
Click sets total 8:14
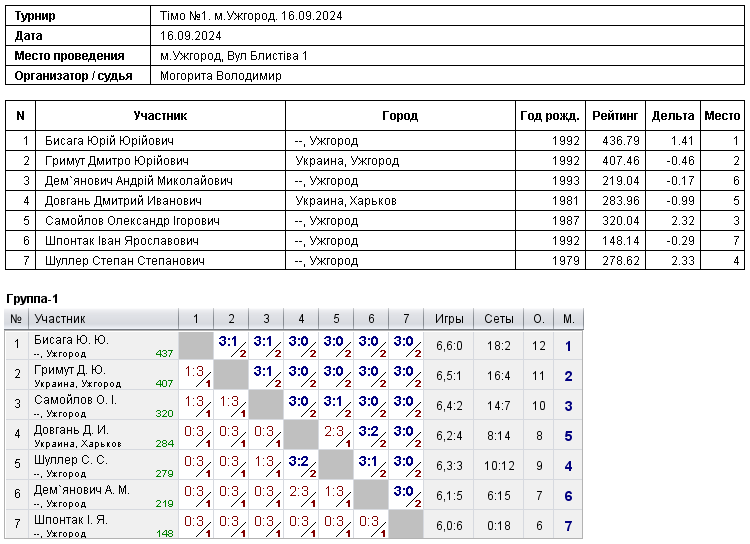pos(499,436)
